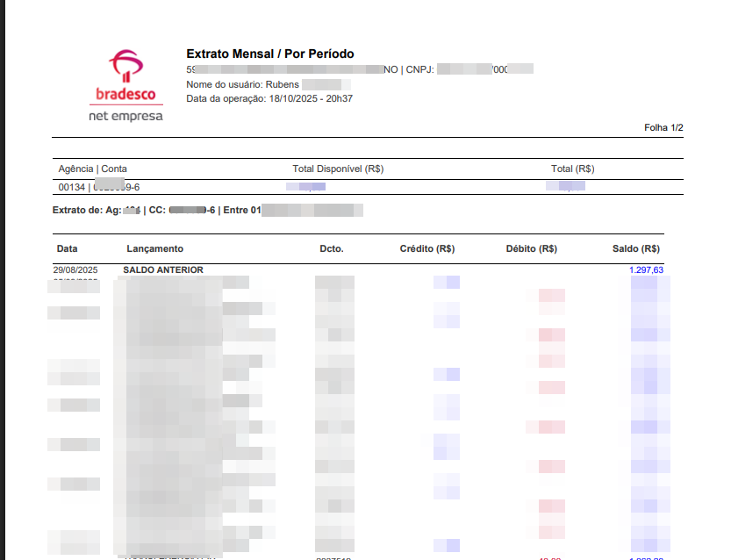Click the 'Crédito (R$)' column header

coord(427,248)
